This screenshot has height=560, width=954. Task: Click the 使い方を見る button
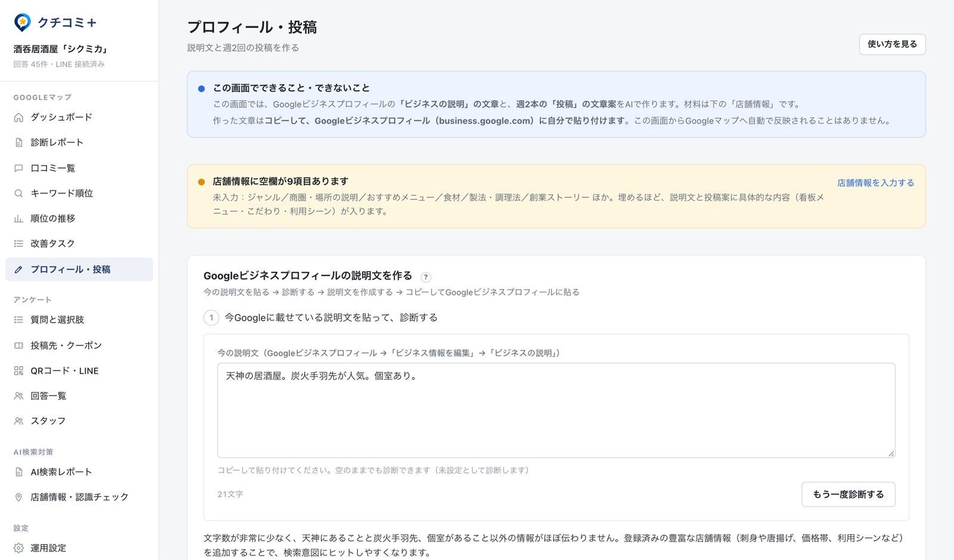pyautogui.click(x=892, y=44)
